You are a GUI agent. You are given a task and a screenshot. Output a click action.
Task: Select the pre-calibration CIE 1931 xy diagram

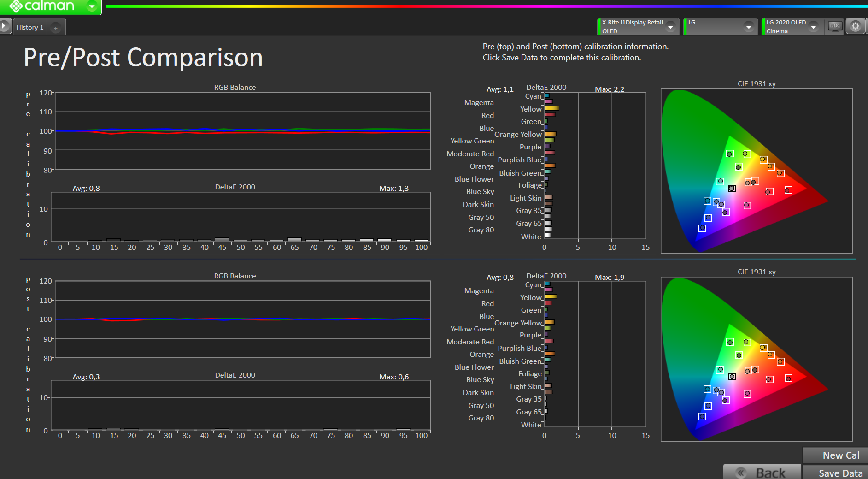[757, 171]
